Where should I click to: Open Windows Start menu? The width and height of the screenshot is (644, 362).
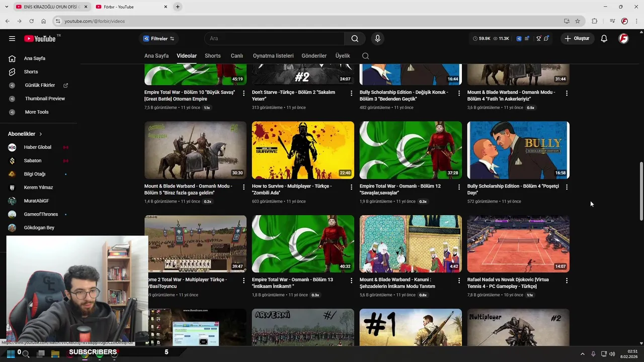pyautogui.click(x=11, y=354)
